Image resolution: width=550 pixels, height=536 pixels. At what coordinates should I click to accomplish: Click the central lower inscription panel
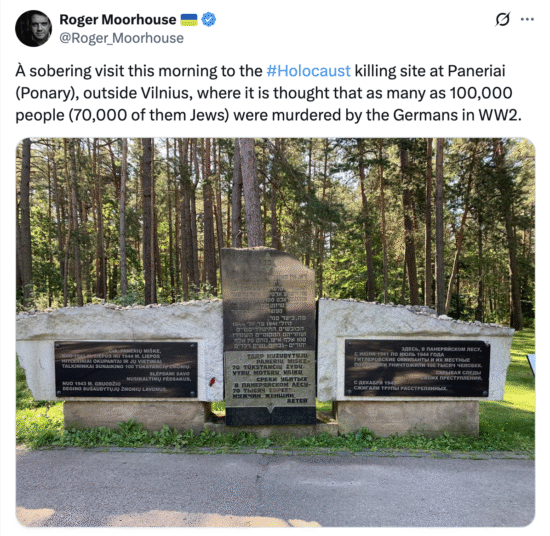pos(270,378)
